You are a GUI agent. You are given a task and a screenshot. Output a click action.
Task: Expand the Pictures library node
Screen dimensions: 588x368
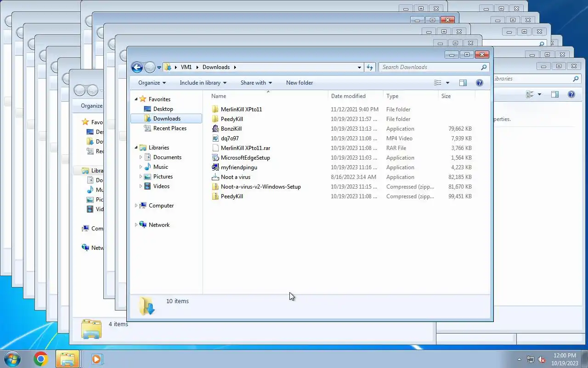coord(141,177)
